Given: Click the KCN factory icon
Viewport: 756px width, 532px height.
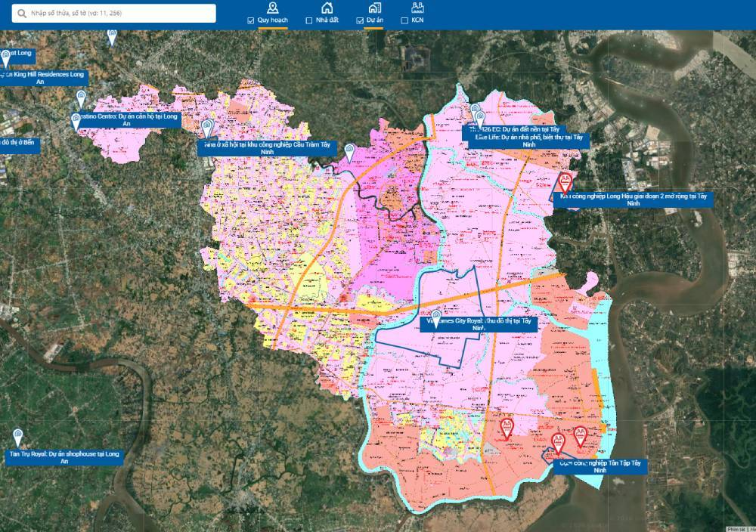Looking at the screenshot, I should (417, 8).
